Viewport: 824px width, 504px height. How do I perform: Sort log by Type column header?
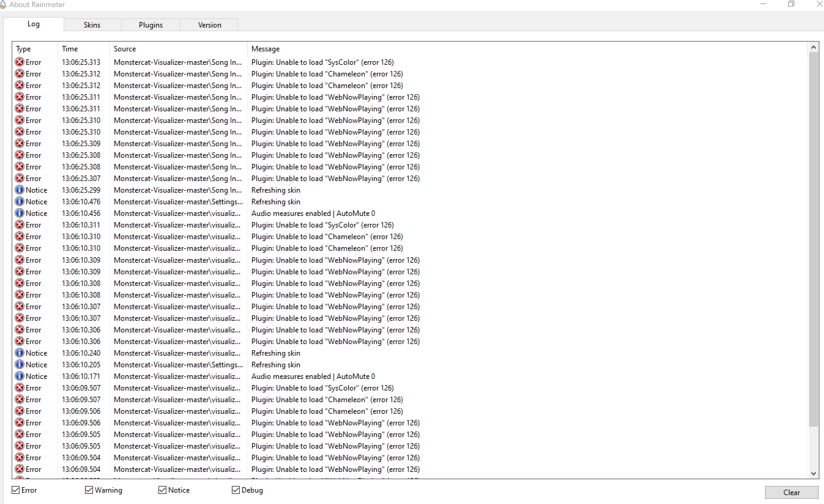[24, 49]
